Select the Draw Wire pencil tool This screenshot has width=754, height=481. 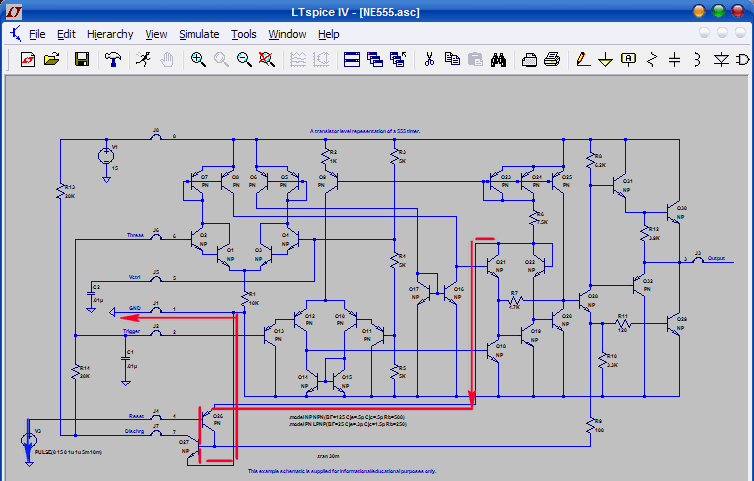(x=582, y=60)
